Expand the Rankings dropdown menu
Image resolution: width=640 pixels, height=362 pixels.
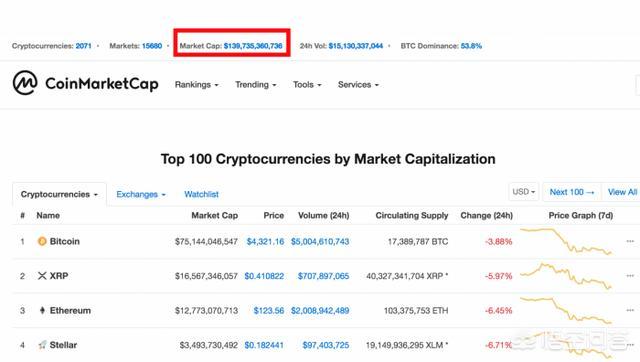coord(197,85)
